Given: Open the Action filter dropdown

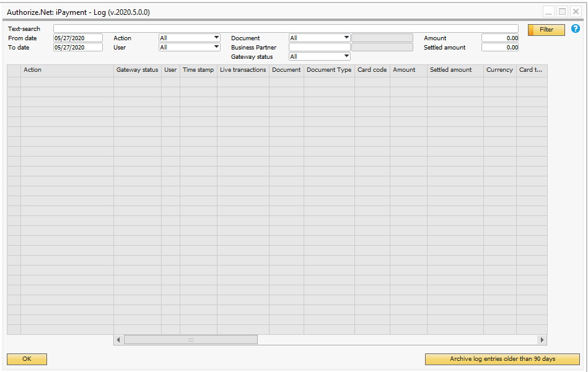Looking at the screenshot, I should (190, 38).
